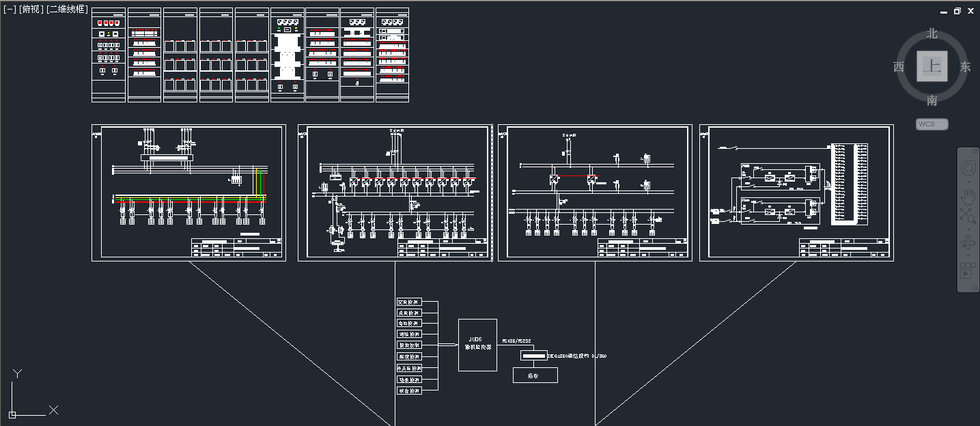The width and height of the screenshot is (980, 426).
Task: Open the SteeringWheels navigation tool
Action: coord(968,168)
